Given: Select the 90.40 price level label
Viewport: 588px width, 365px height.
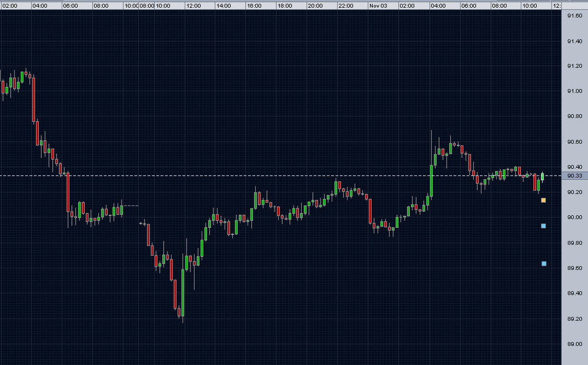Looking at the screenshot, I should coord(574,167).
